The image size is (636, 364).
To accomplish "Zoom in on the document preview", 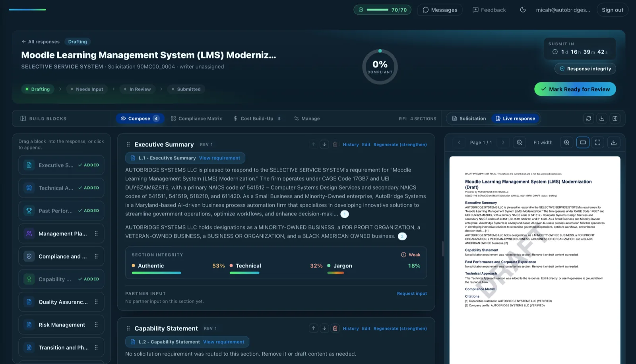I will tap(566, 142).
